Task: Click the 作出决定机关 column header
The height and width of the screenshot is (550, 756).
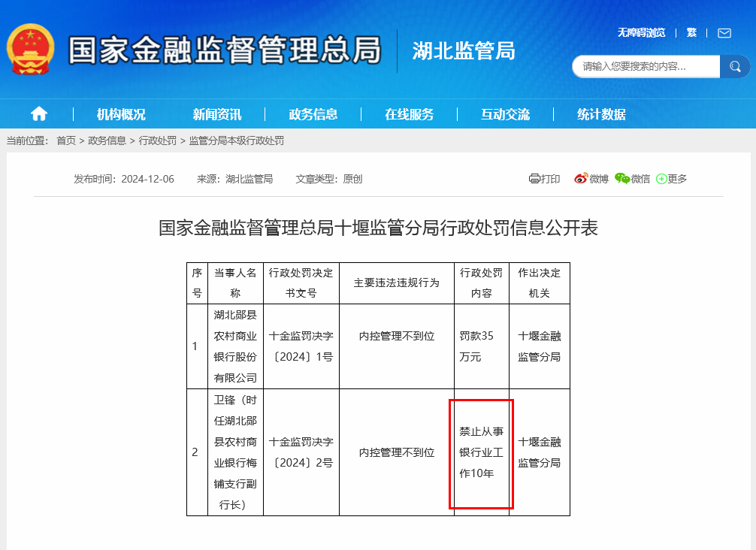Action: click(539, 283)
